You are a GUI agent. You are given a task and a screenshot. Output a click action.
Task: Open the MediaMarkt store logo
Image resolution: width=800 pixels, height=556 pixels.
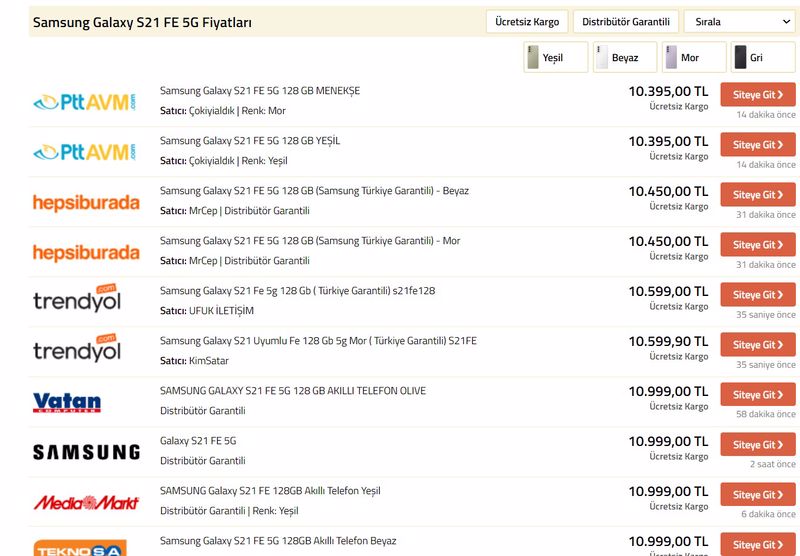click(x=86, y=502)
